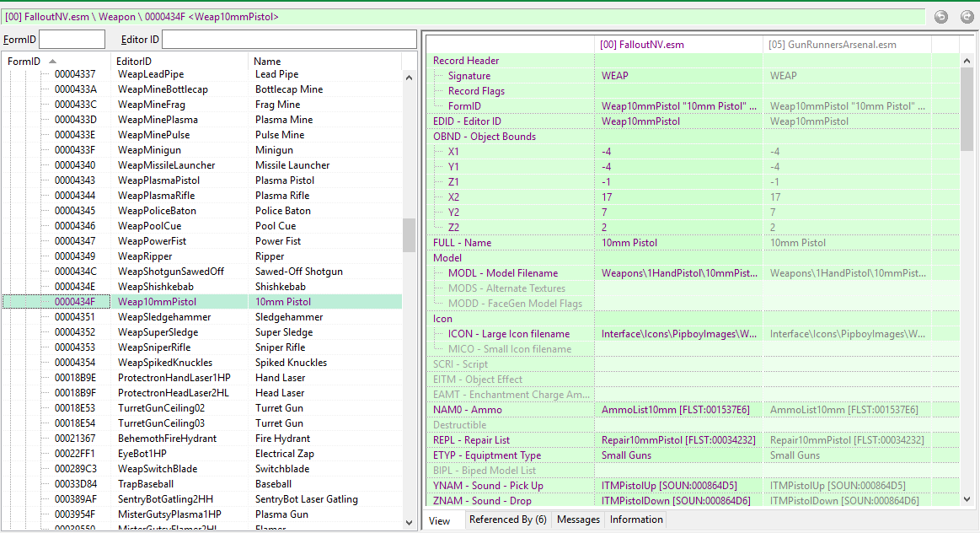The image size is (980, 533).
Task: Select the Power Fist record
Action: pyautogui.click(x=202, y=241)
